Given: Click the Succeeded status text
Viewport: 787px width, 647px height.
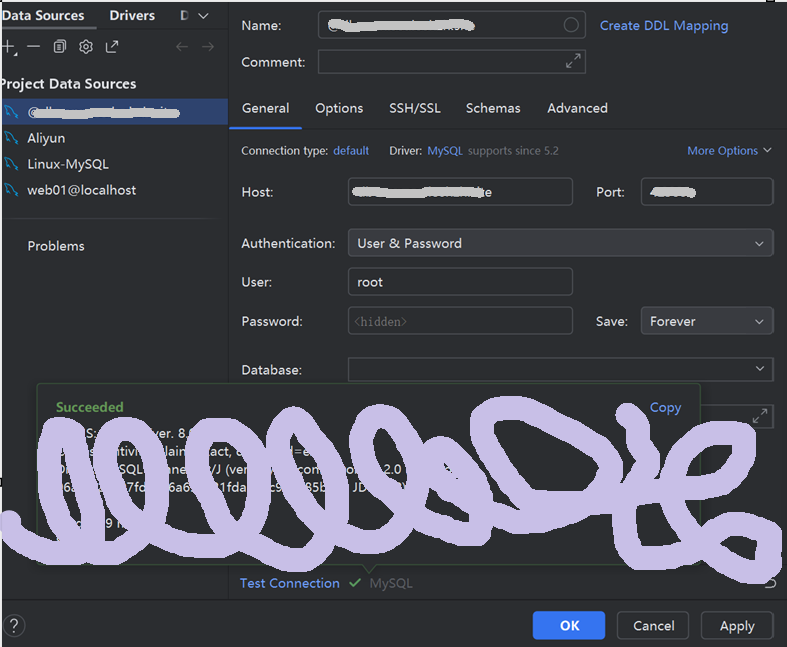Looking at the screenshot, I should click(89, 407).
